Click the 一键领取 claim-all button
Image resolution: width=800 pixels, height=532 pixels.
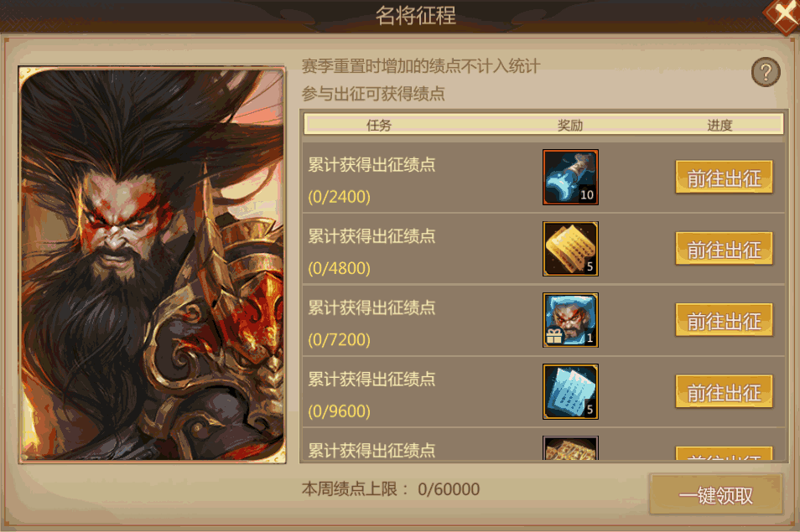tap(716, 495)
